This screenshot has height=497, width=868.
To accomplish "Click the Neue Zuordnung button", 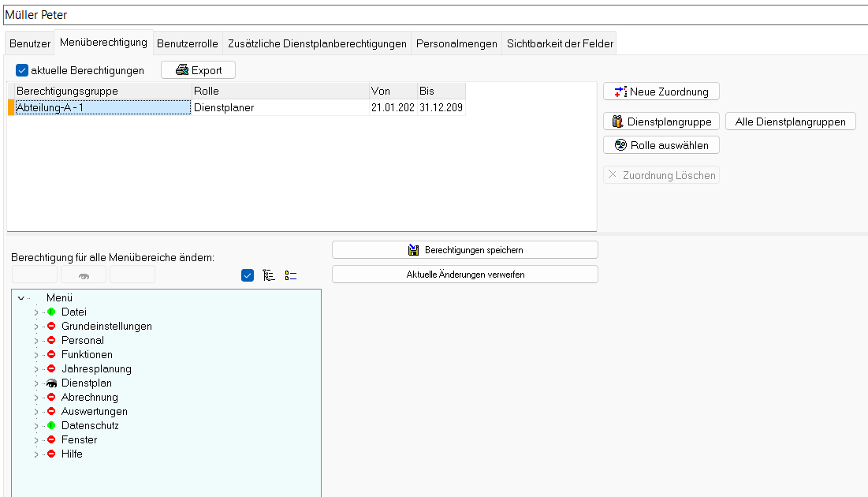I will pos(661,92).
